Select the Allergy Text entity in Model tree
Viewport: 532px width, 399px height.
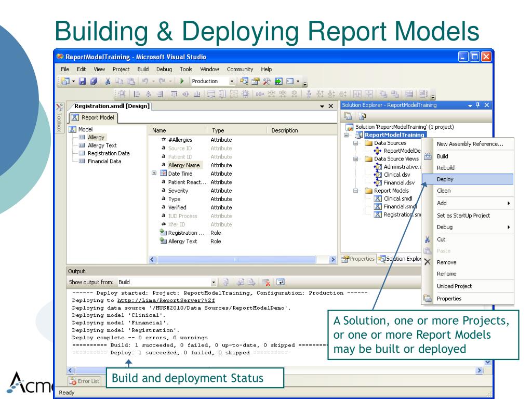pos(102,145)
